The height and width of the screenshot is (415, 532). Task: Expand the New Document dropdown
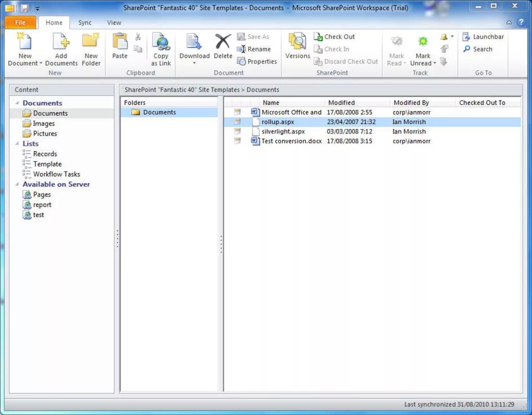click(x=41, y=64)
